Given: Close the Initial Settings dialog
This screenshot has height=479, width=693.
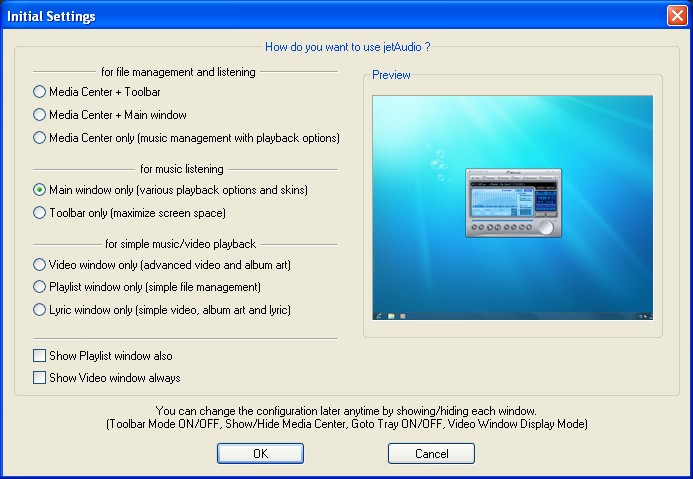Looking at the screenshot, I should tap(677, 15).
